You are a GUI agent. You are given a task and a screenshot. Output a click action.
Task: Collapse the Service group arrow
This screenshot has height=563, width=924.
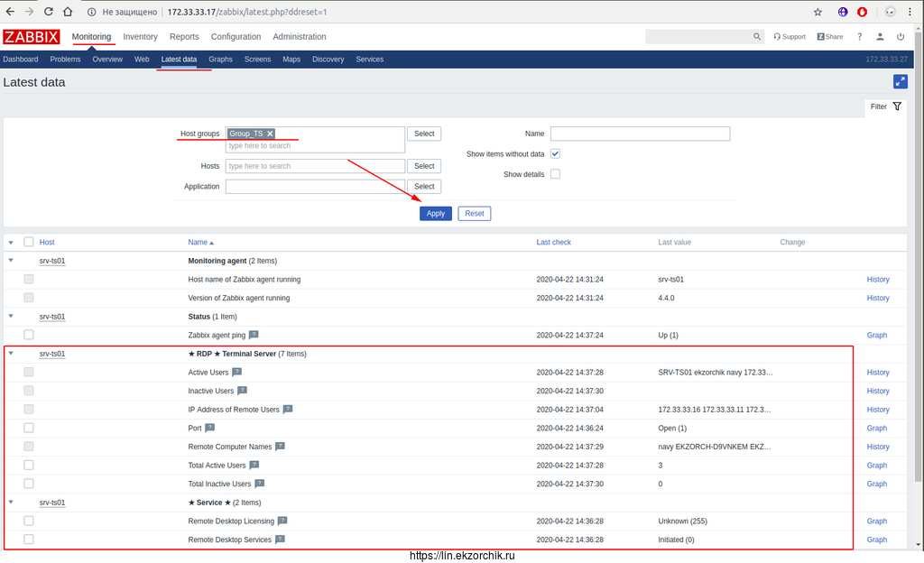[x=11, y=503]
